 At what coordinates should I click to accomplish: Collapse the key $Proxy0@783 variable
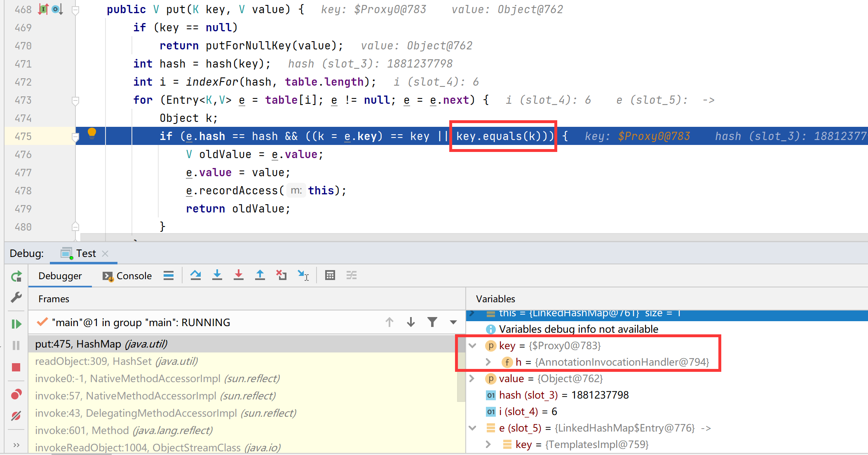472,346
